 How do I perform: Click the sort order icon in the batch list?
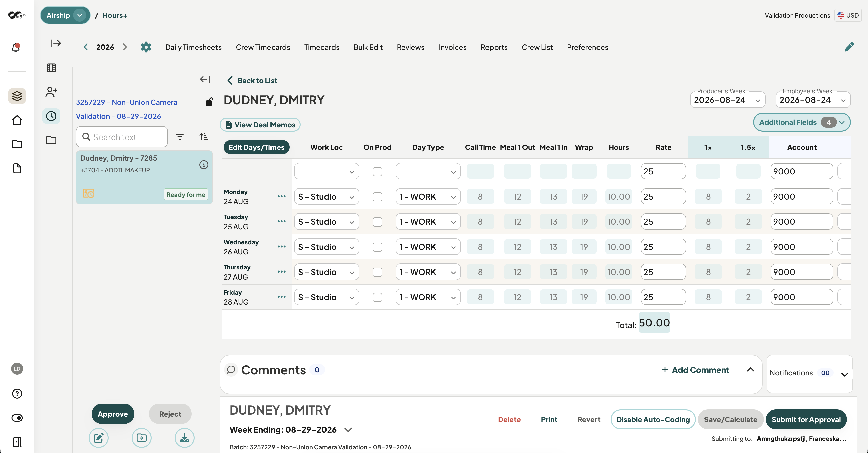click(x=203, y=137)
